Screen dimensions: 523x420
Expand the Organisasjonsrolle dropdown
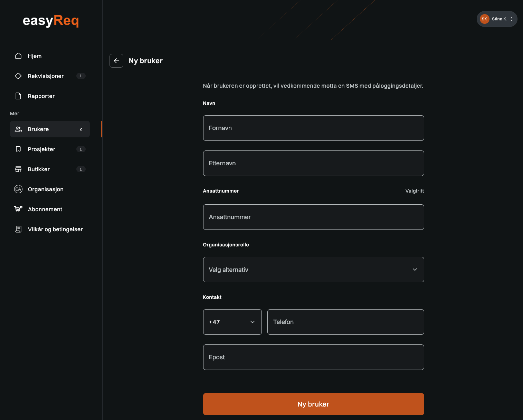point(314,270)
